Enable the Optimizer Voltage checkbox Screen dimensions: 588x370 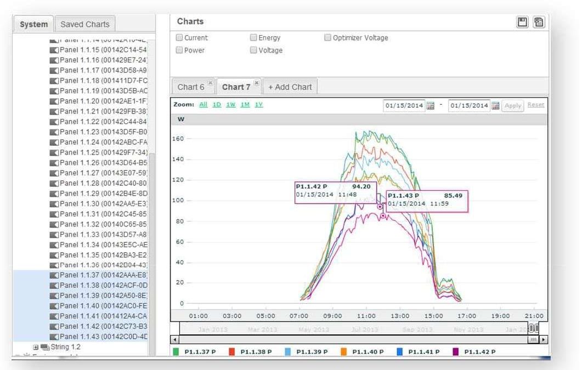tap(328, 37)
